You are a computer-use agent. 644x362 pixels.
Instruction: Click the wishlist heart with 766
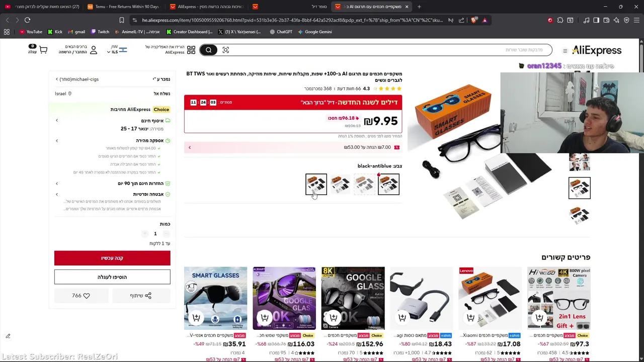click(x=81, y=296)
